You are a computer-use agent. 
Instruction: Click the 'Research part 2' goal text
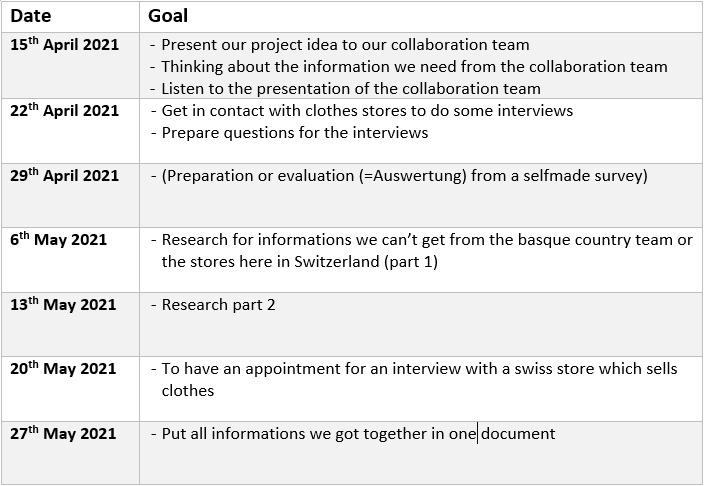point(218,305)
